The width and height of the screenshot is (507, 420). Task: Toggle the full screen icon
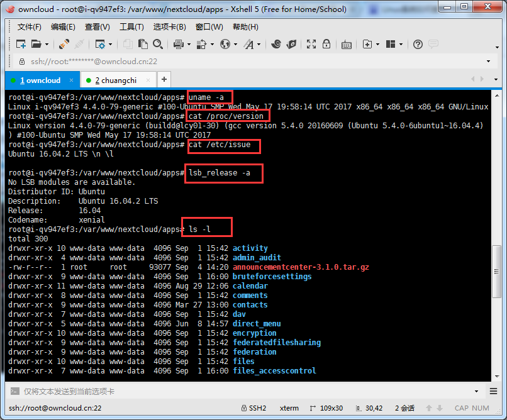pyautogui.click(x=311, y=44)
